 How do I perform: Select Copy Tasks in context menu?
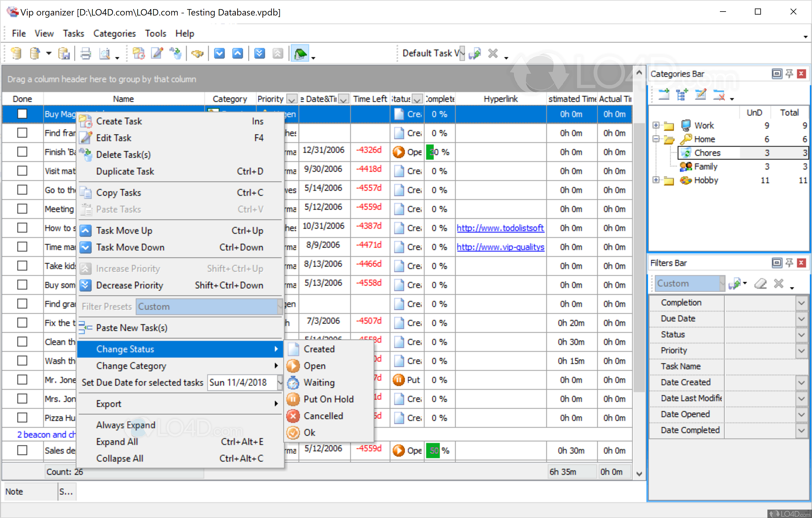point(180,192)
